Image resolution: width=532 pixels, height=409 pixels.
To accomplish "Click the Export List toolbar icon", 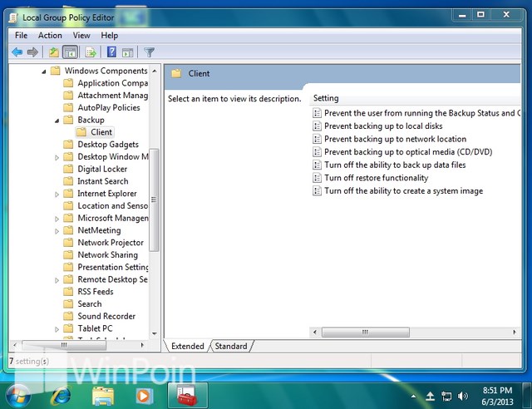I will tap(91, 52).
